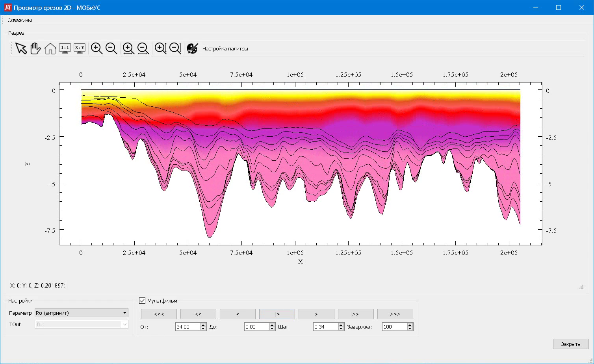Open the disabled TOut combo box
Image resolution: width=594 pixels, height=364 pixels.
click(82, 324)
